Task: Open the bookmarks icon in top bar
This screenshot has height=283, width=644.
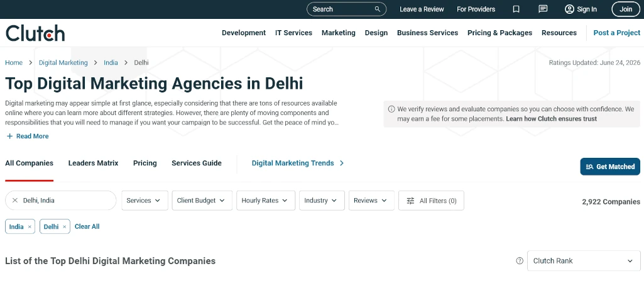Action: tap(516, 9)
